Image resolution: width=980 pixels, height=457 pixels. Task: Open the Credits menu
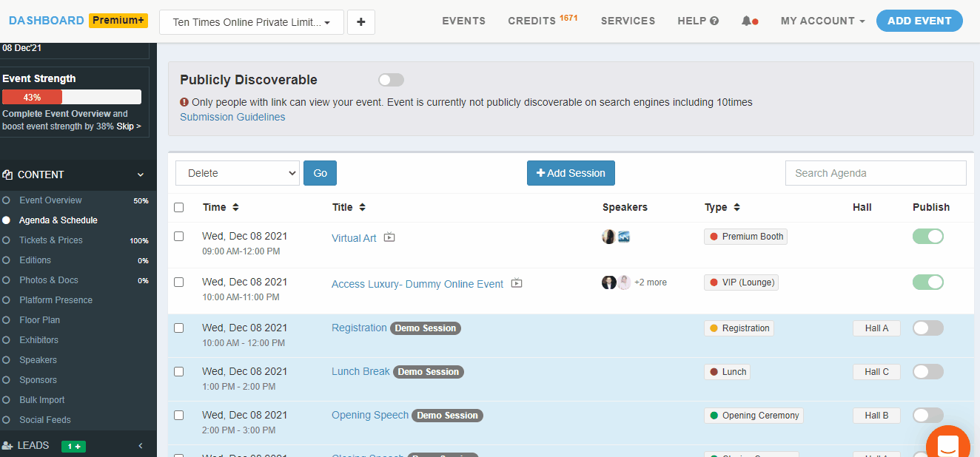pyautogui.click(x=543, y=21)
